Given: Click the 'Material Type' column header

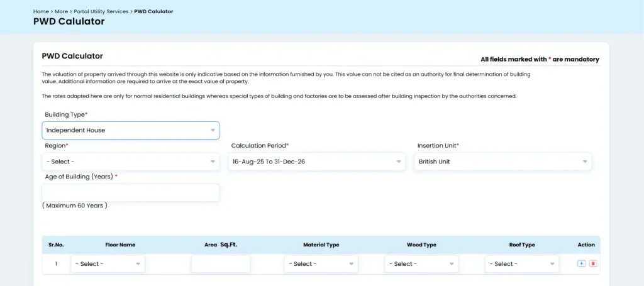Looking at the screenshot, I should [x=321, y=245].
